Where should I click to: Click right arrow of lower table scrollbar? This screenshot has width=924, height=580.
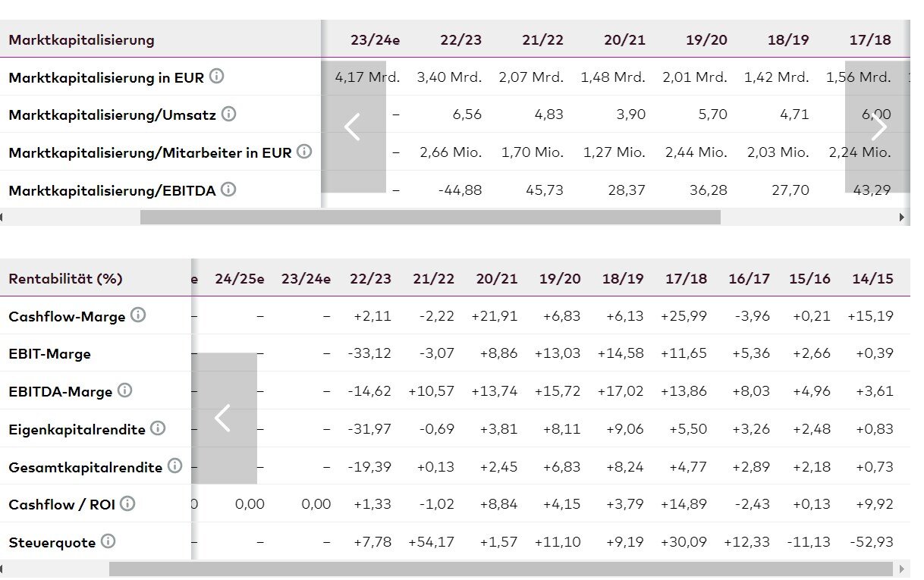pyautogui.click(x=902, y=569)
